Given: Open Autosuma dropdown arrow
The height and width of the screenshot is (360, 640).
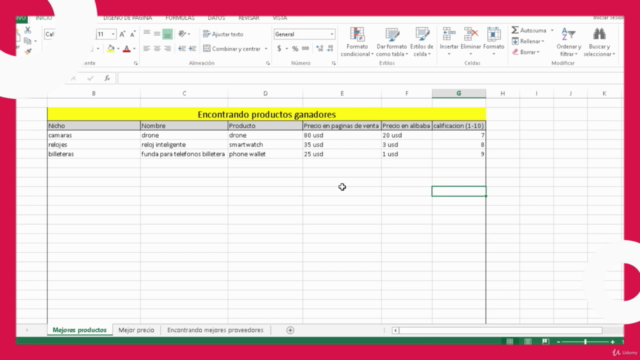Looking at the screenshot, I should click(552, 30).
